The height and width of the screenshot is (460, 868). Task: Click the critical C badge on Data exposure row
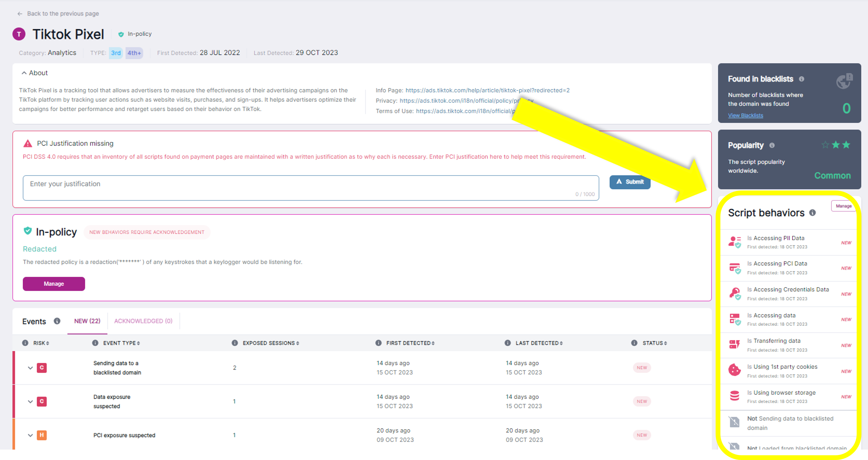pos(42,401)
